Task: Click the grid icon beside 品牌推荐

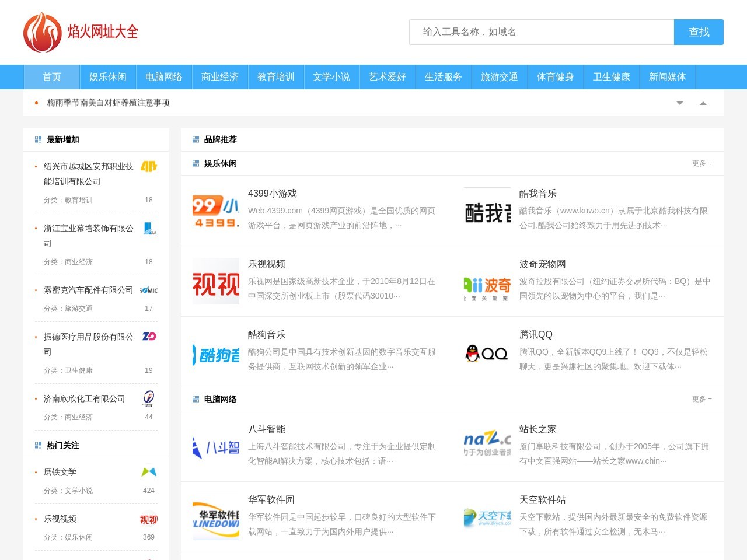Action: 196,139
